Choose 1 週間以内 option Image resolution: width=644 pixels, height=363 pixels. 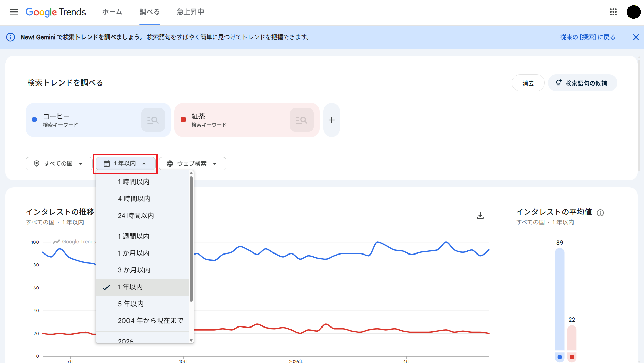[x=142, y=236]
